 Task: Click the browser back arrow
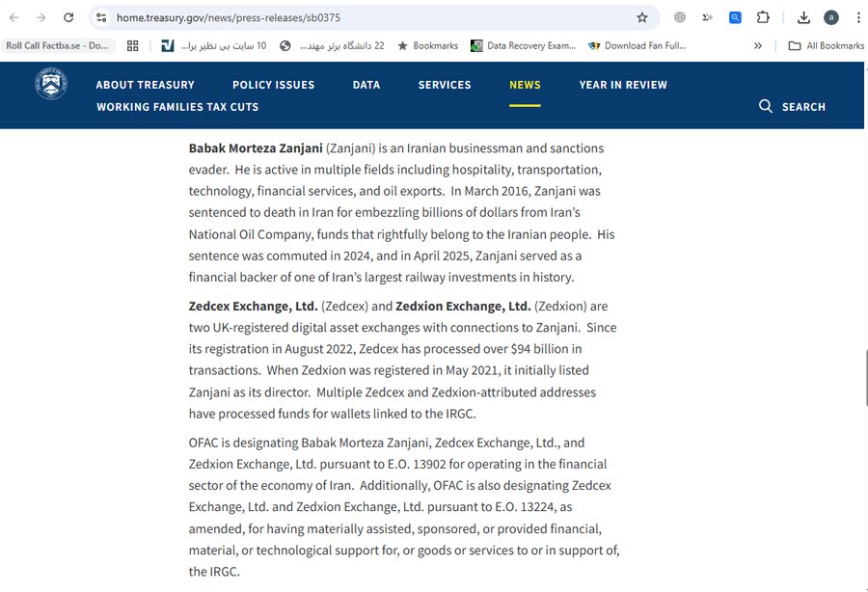(x=14, y=17)
